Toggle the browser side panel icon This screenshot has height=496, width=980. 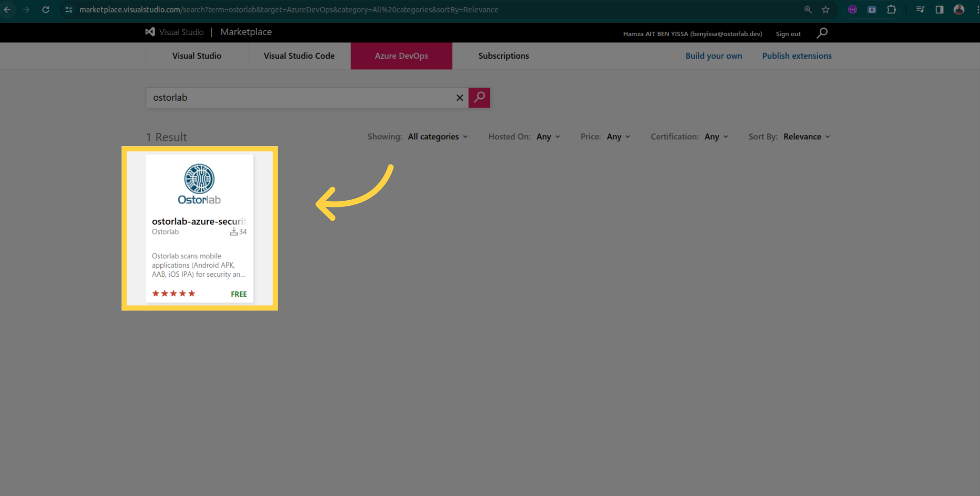click(x=939, y=10)
